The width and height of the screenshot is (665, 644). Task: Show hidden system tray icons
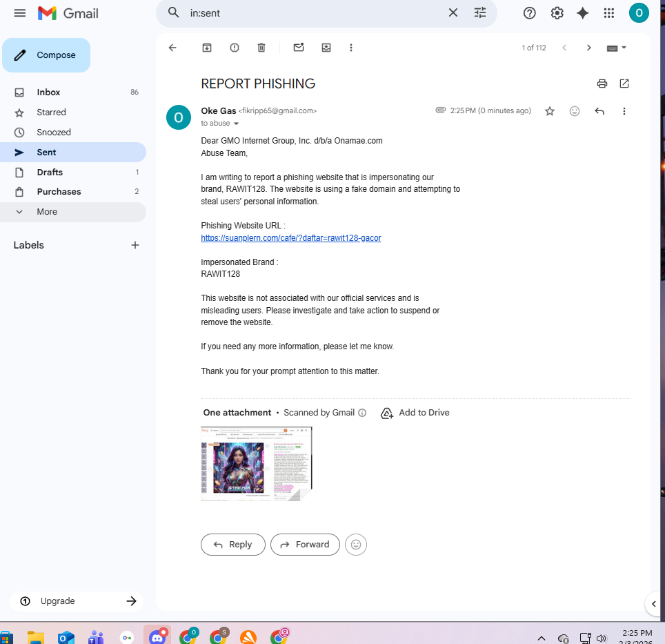tap(541, 638)
